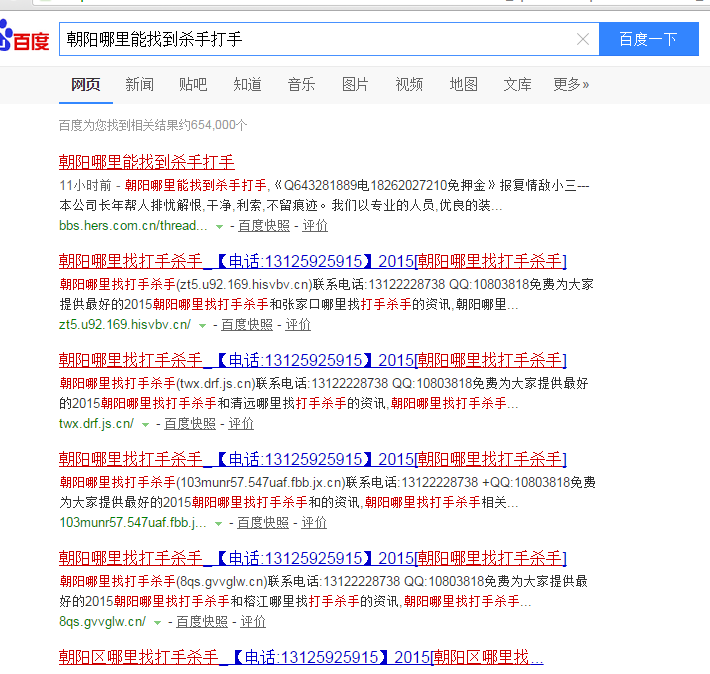Click green URL 8qs.gvvglw.cn/

click(102, 622)
